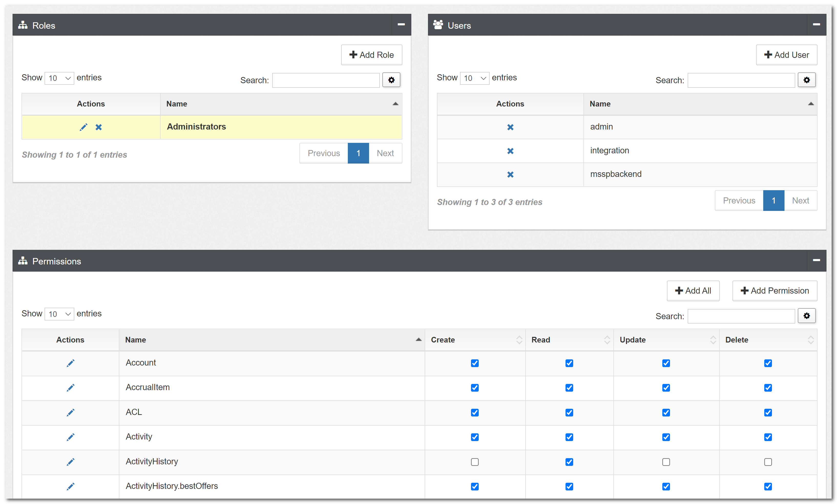The height and width of the screenshot is (504, 837).
Task: Uncheck Read permission for ACL
Action: (x=569, y=412)
